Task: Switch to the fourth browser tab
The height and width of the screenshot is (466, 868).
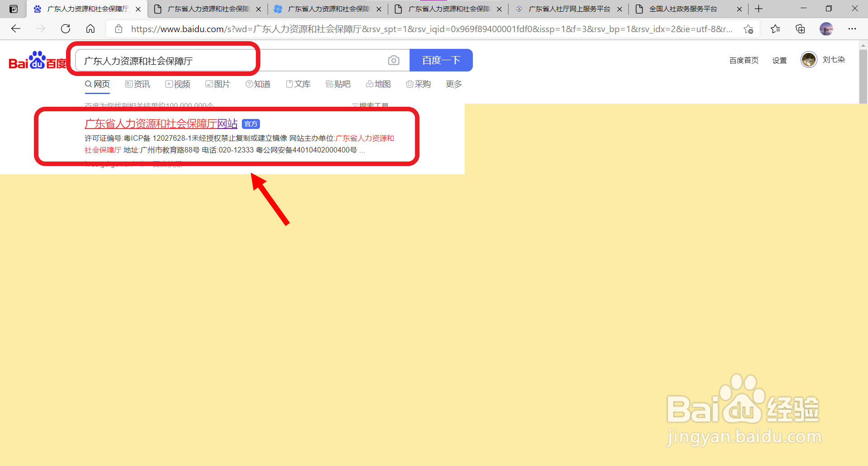Action: [448, 9]
